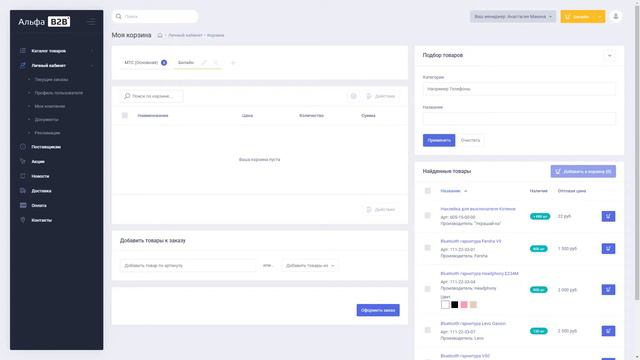Click the Оформить заказ button
This screenshot has height=360, width=640.
tap(378, 310)
